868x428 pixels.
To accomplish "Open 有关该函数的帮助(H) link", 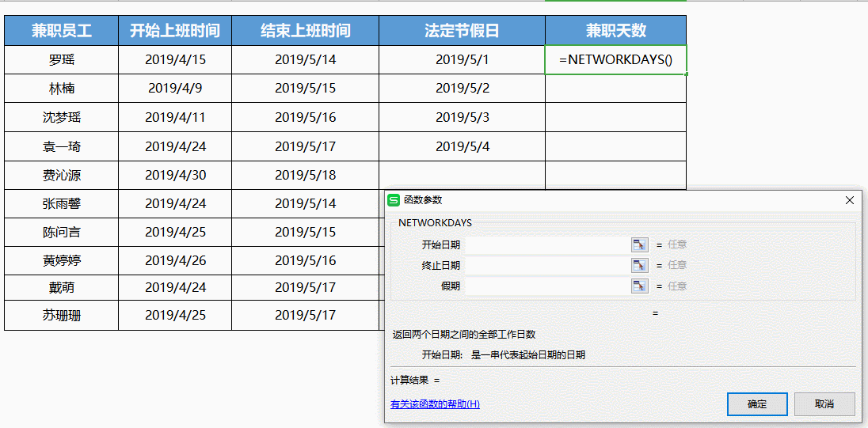I will pos(435,404).
